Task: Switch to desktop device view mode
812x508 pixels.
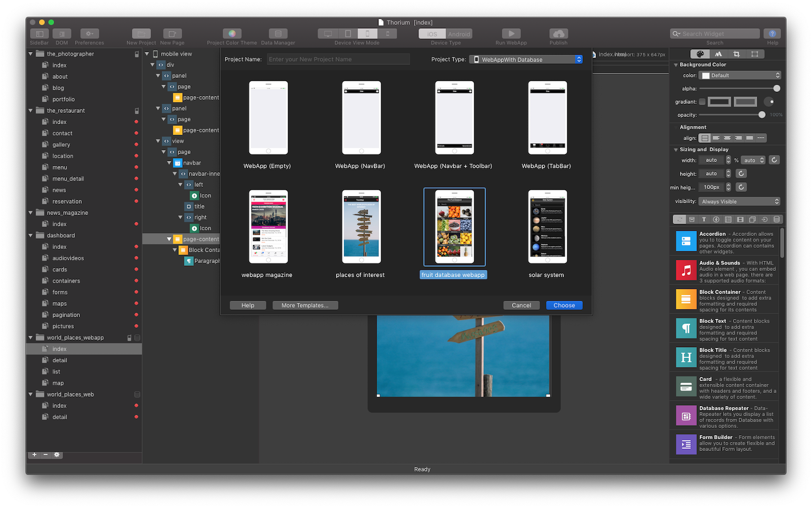Action: [328, 34]
